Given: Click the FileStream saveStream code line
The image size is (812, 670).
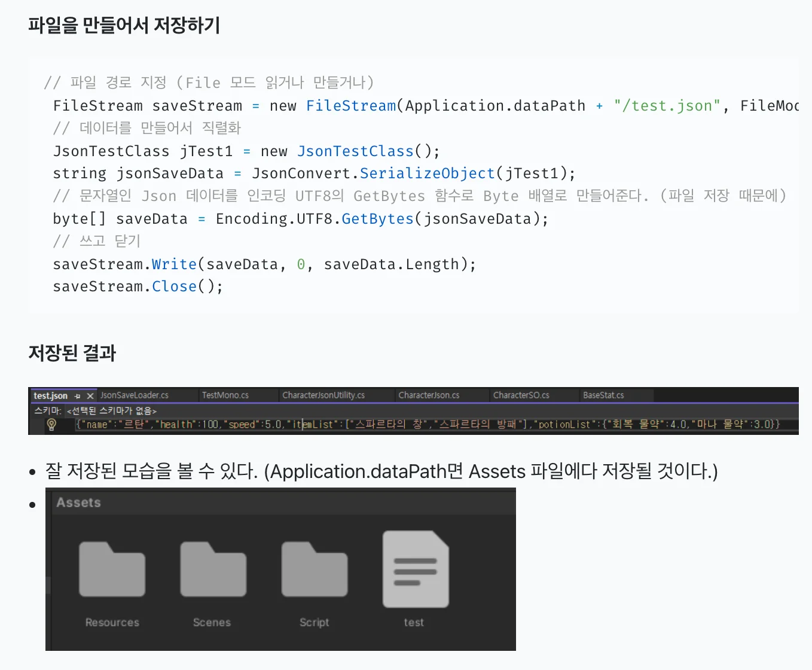Looking at the screenshot, I should coord(359,106).
